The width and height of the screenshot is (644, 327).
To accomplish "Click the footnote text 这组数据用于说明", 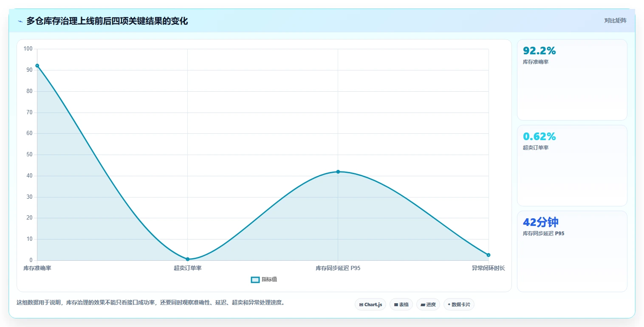I will (151, 303).
